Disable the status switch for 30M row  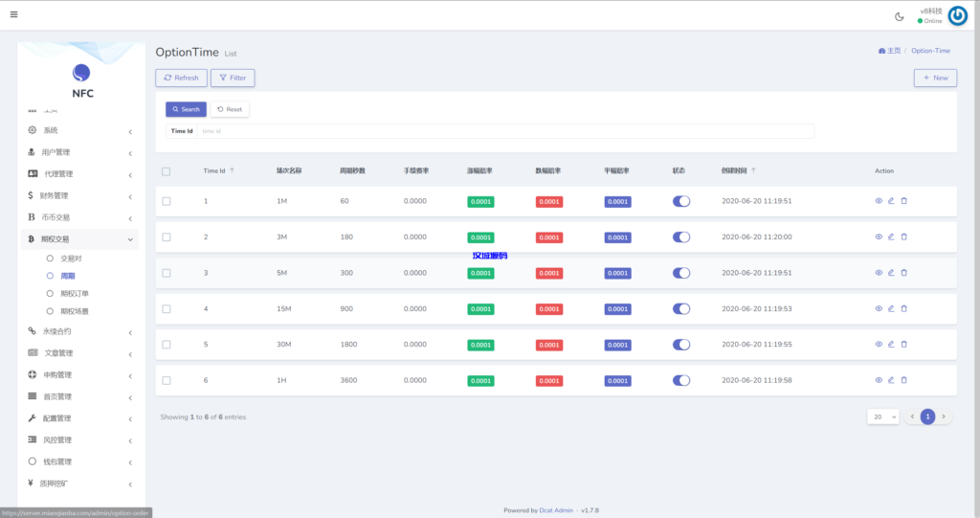point(681,345)
